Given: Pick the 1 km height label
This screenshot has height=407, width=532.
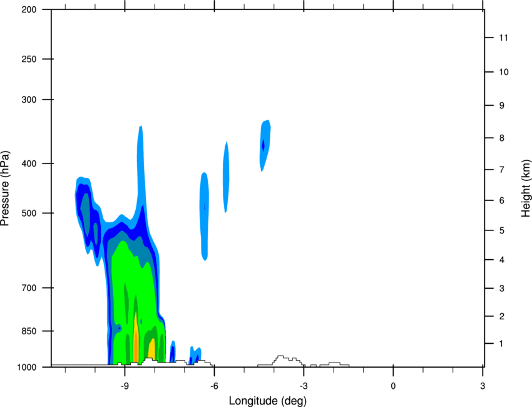Looking at the screenshot, I should (501, 344).
